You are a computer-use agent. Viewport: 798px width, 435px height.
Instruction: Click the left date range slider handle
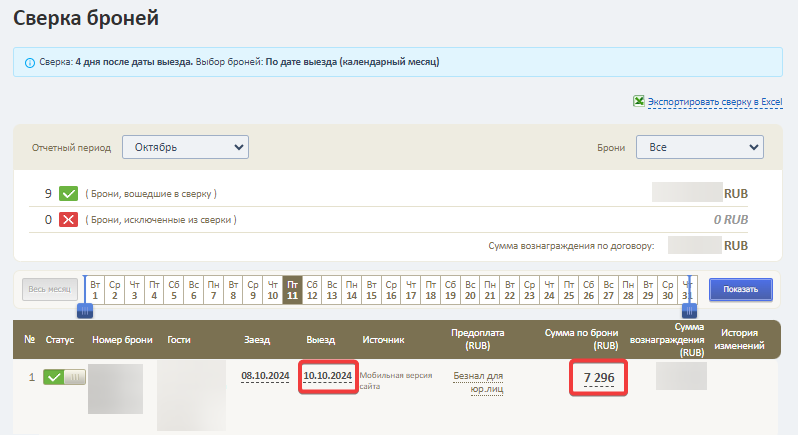click(85, 310)
